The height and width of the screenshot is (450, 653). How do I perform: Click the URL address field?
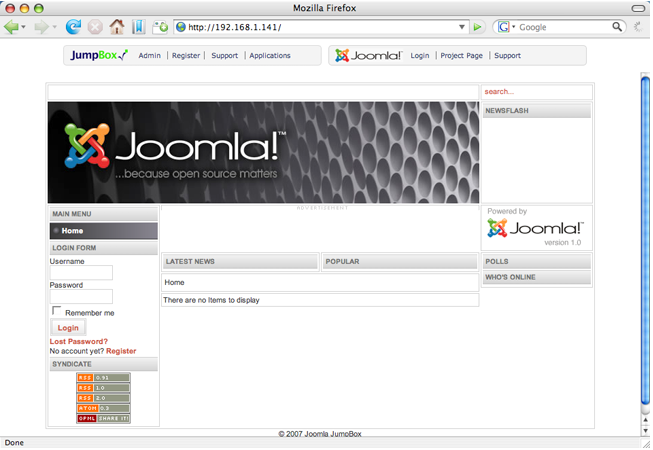pos(321,27)
